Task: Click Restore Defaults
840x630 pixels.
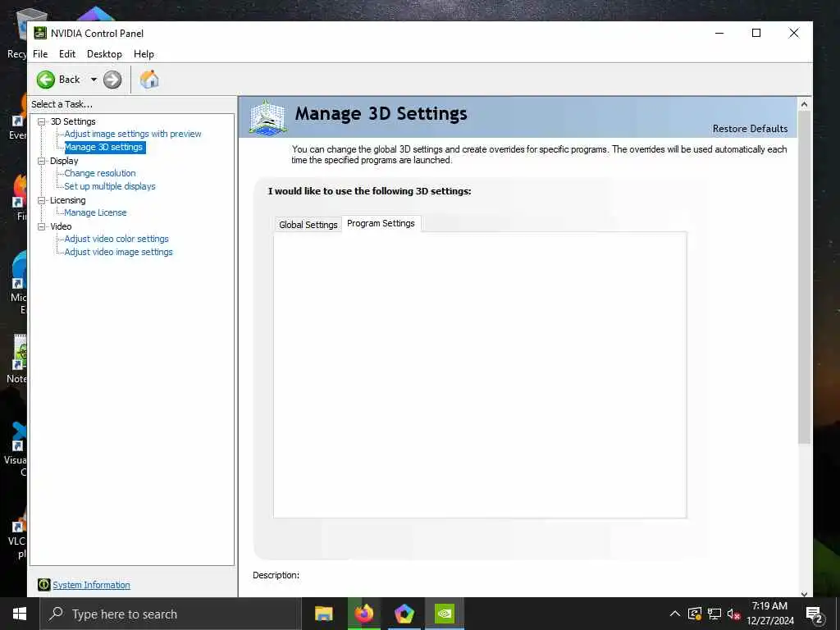Action: pyautogui.click(x=750, y=129)
